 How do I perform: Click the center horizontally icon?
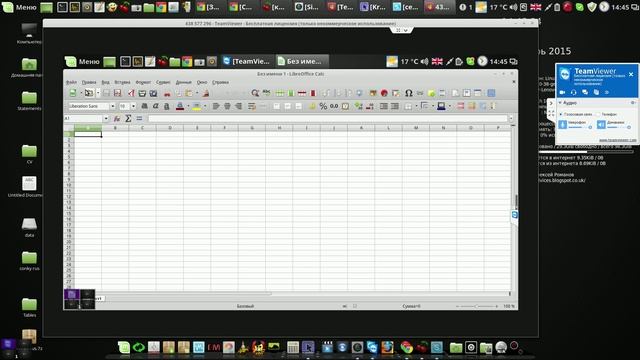(227, 106)
